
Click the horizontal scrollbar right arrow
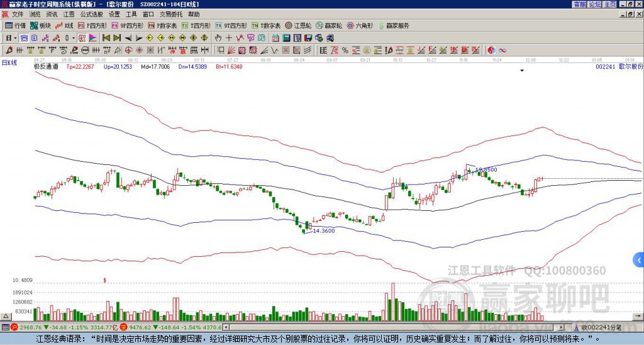pos(561,327)
